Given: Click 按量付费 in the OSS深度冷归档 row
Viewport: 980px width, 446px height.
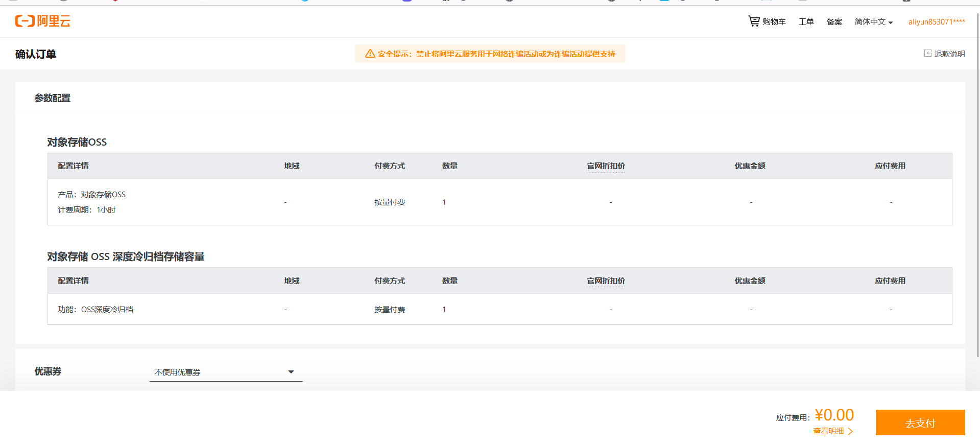Looking at the screenshot, I should (x=390, y=310).
